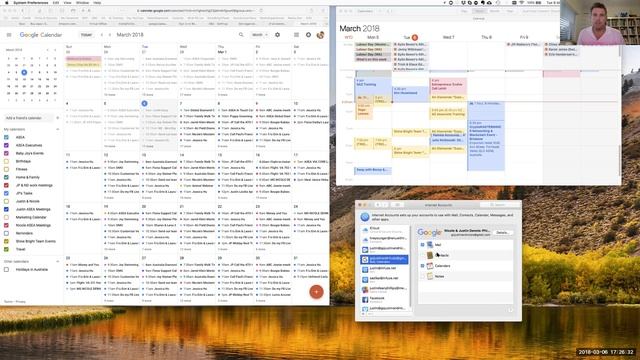Viewport: 640px width, 360px height.
Task: Toggle the Reminders calendar checkbox
Action: pyautogui.click(x=6, y=233)
